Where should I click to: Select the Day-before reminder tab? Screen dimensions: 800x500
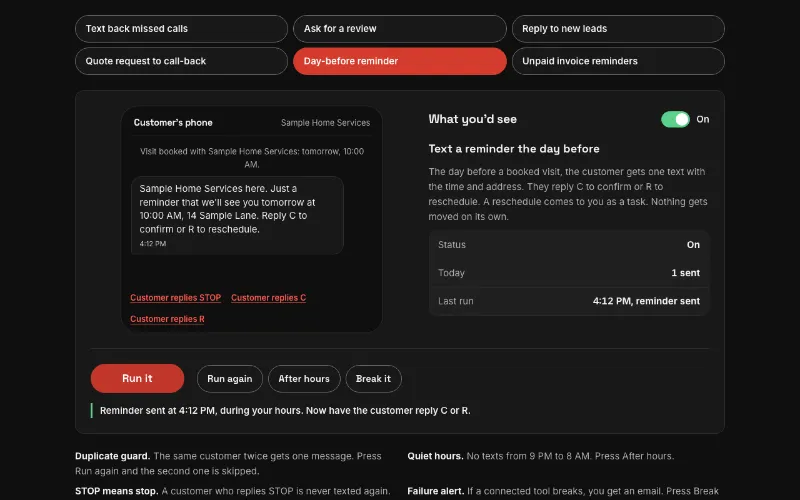(399, 61)
